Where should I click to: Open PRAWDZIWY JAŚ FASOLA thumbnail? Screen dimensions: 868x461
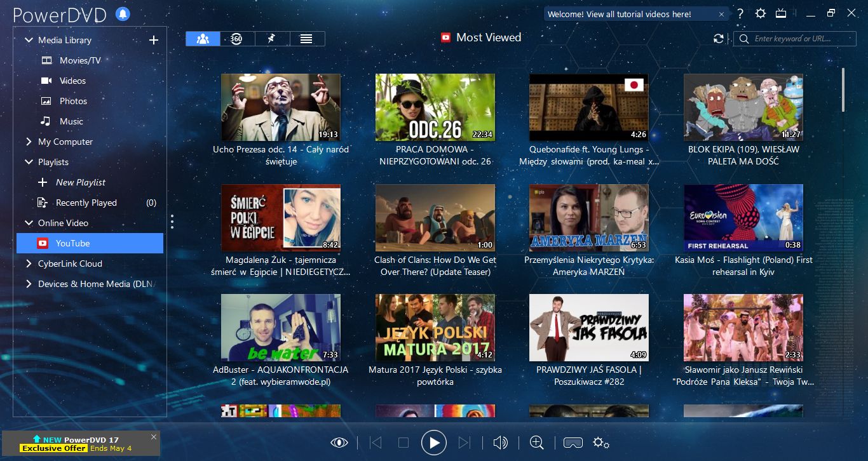(x=589, y=328)
